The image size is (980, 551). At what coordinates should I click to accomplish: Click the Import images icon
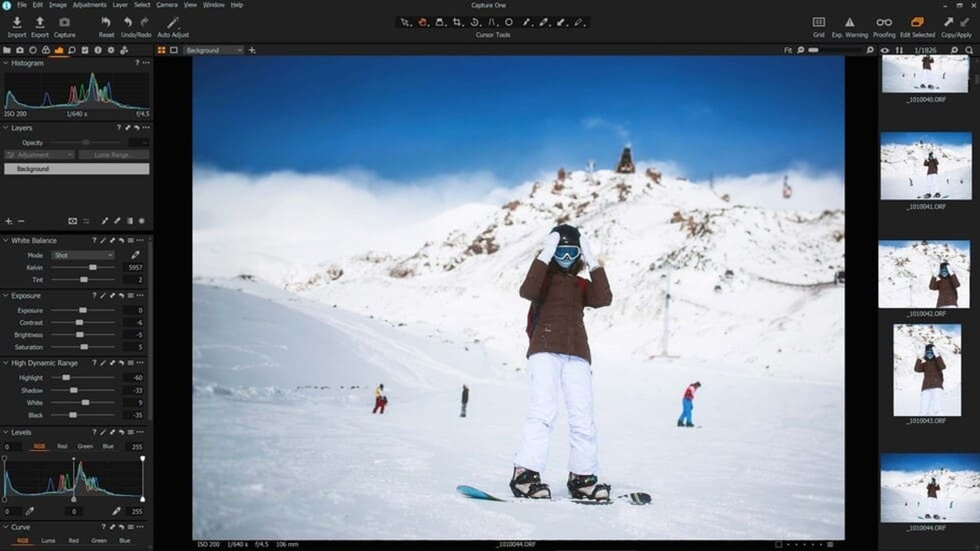pos(17,23)
